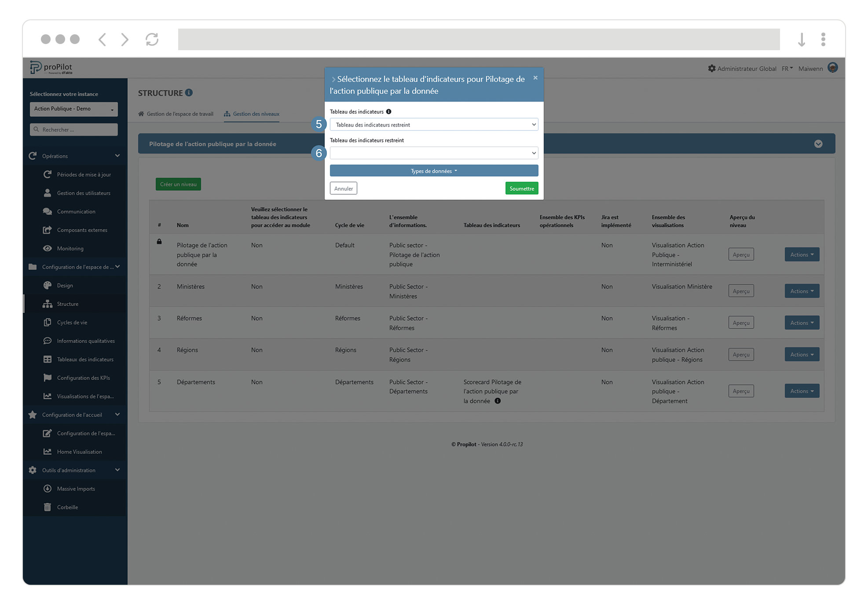Open the Action Publique - Demo instance selector

[73, 109]
